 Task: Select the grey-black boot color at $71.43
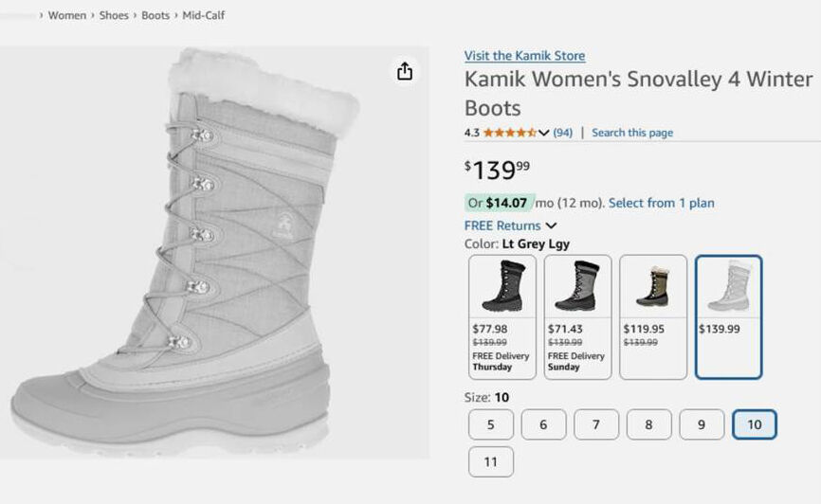click(x=577, y=316)
